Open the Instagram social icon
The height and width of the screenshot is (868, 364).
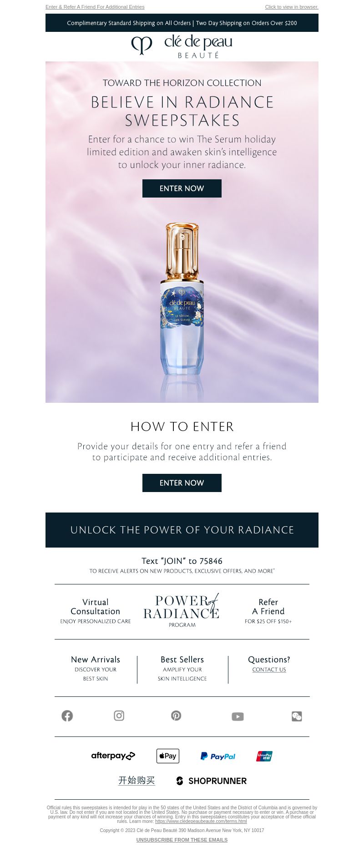119,716
